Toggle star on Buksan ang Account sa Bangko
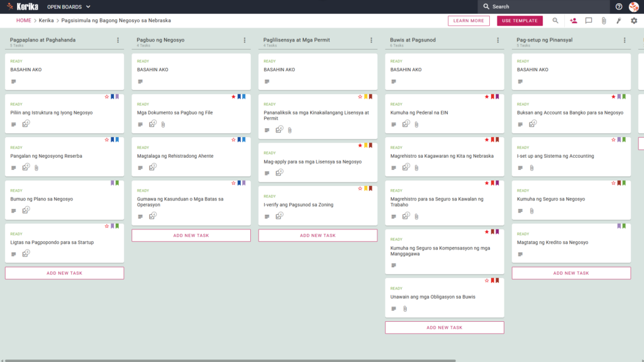The image size is (644, 362). point(614,97)
